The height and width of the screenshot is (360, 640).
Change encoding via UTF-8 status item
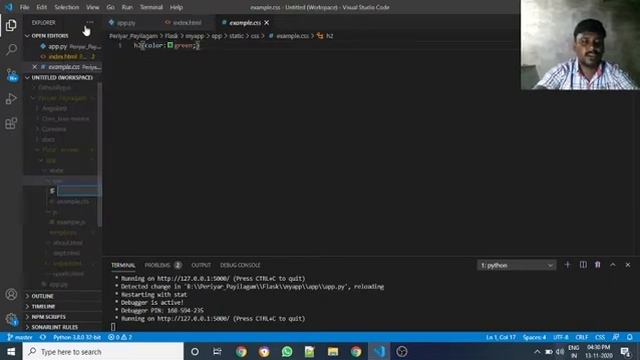click(x=561, y=337)
